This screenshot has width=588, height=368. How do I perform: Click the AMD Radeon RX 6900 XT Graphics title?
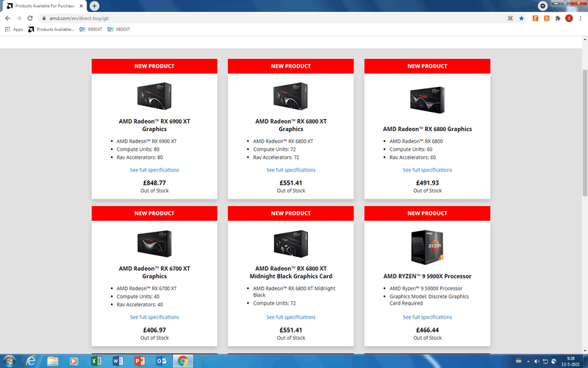[x=154, y=125]
